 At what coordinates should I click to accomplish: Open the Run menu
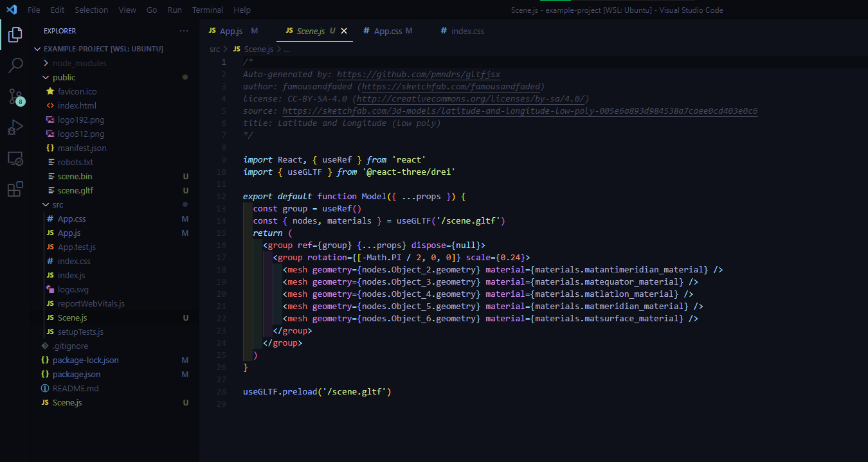pos(174,10)
